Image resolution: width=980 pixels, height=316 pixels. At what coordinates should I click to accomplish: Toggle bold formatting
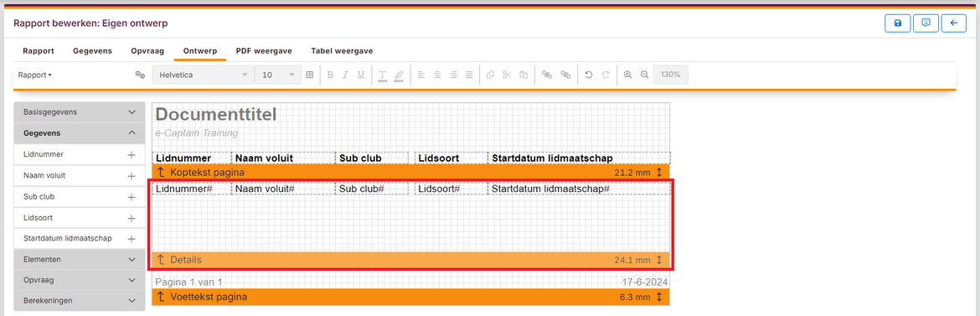tap(331, 75)
